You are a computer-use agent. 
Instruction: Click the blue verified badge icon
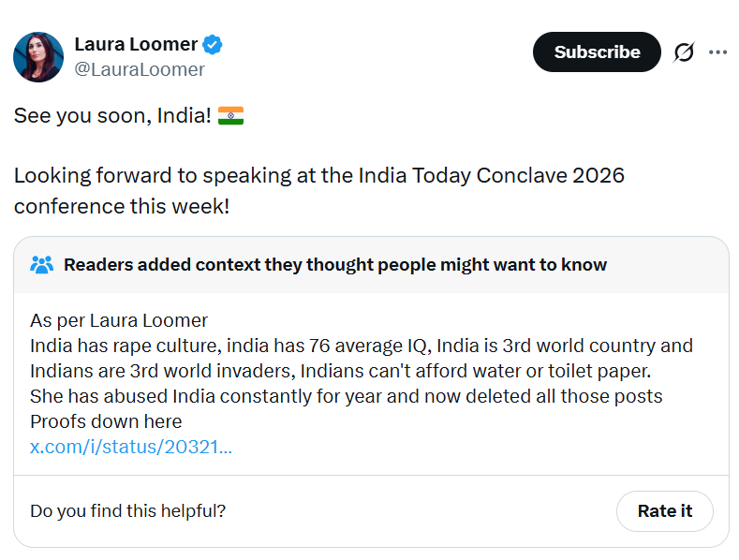(x=214, y=44)
